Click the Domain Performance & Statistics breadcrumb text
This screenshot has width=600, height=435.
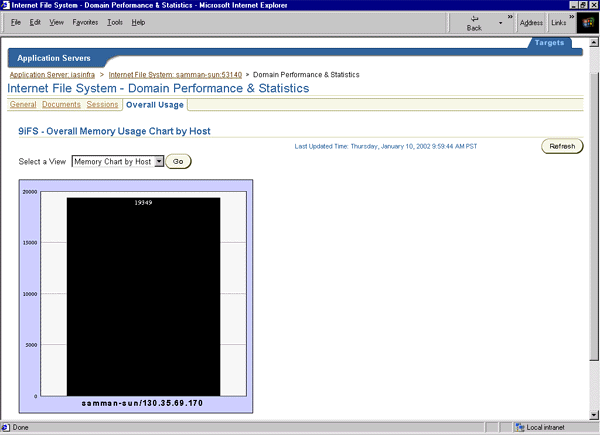point(306,75)
